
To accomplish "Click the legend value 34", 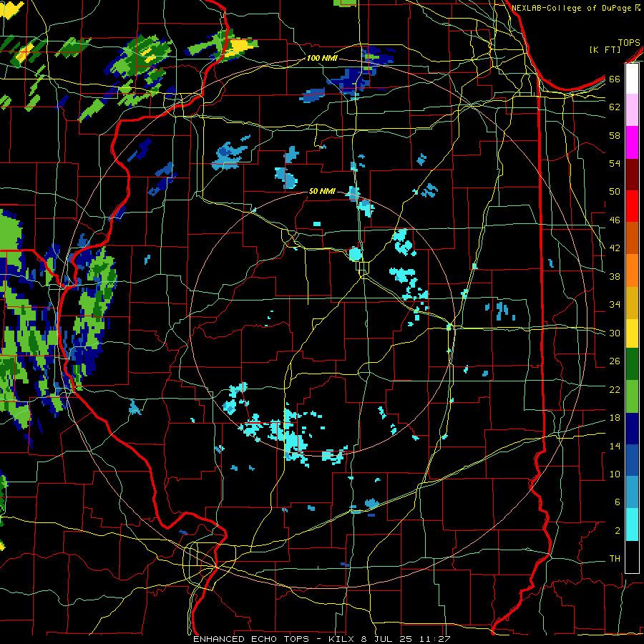I will 615,304.
